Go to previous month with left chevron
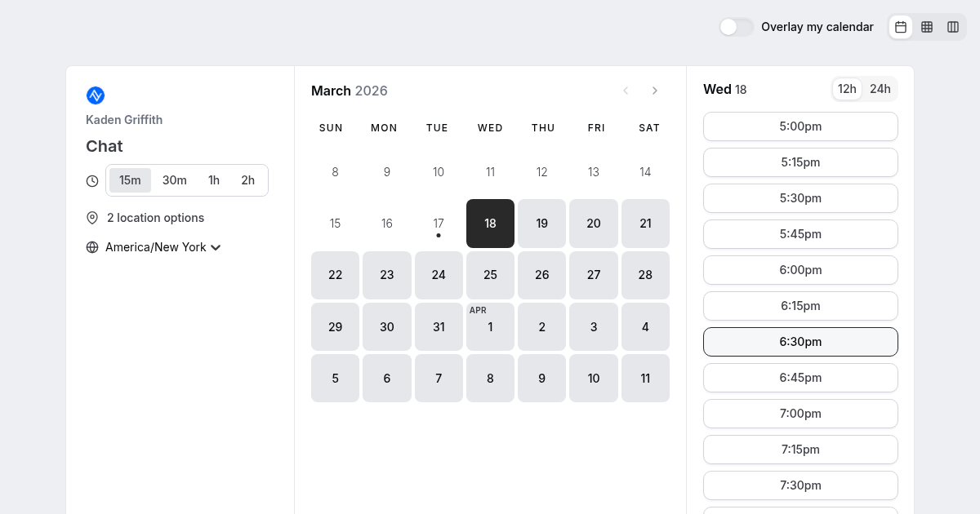 [x=626, y=91]
